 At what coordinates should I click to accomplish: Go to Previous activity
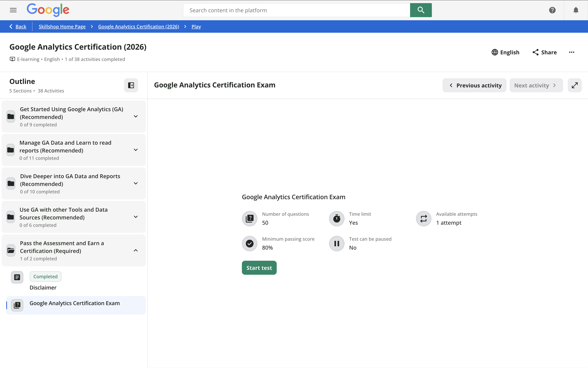click(474, 85)
